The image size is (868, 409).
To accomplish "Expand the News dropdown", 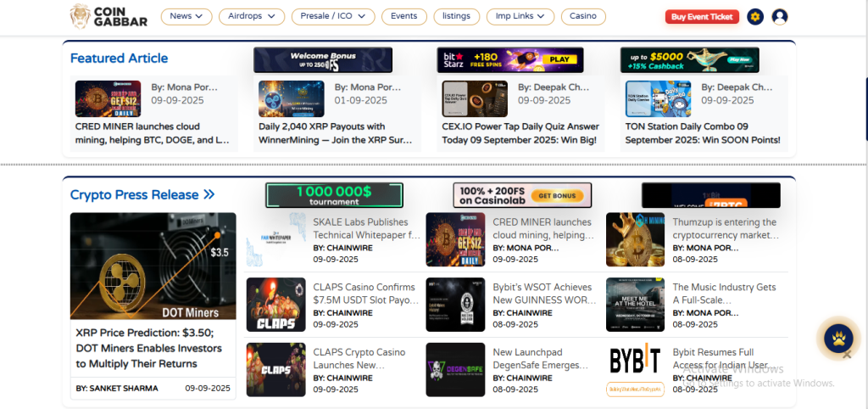I will pyautogui.click(x=187, y=17).
